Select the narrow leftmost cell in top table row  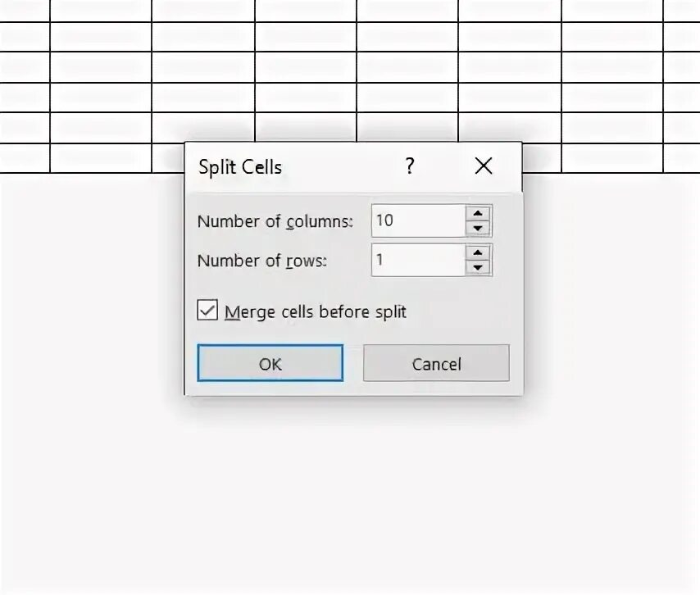[x=25, y=10]
